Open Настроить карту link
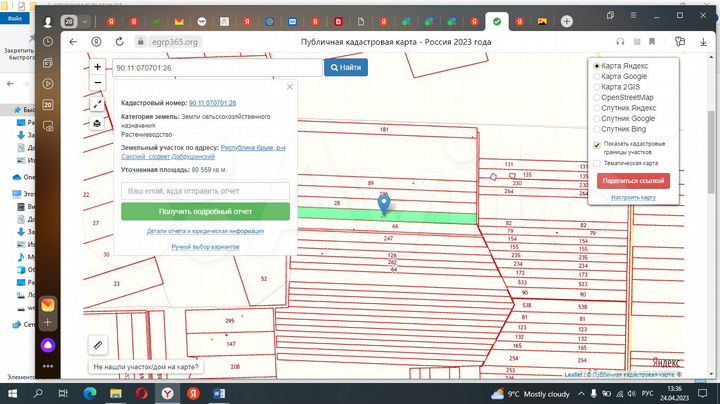 [x=633, y=197]
